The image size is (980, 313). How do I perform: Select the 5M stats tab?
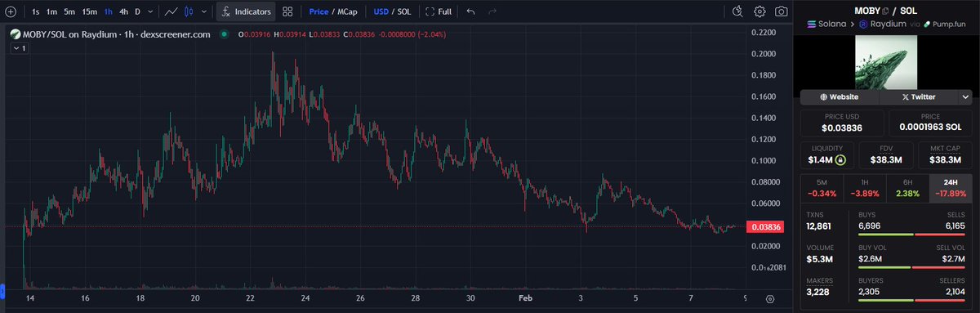tap(822, 188)
